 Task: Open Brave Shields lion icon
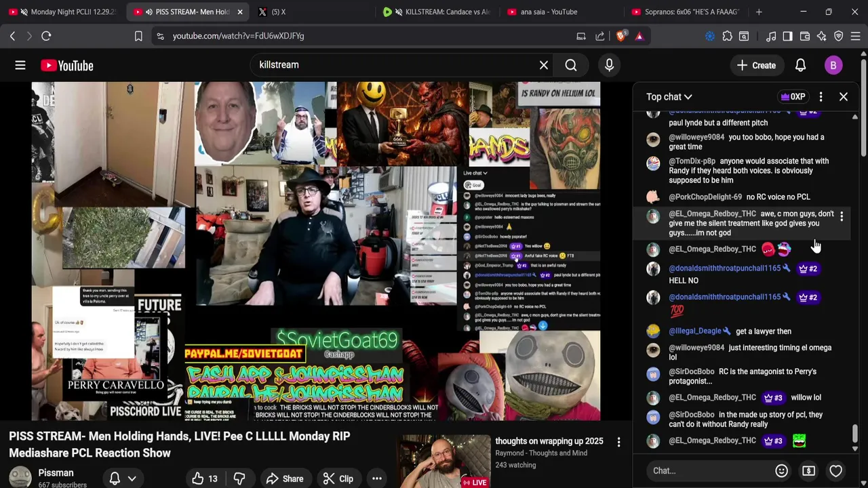coord(620,36)
